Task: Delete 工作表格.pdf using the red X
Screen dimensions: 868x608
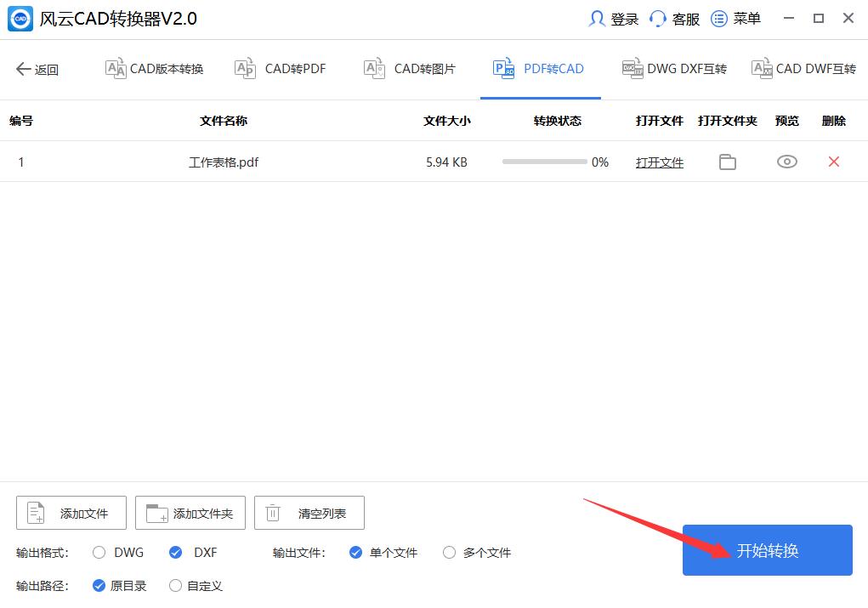Action: [x=832, y=162]
